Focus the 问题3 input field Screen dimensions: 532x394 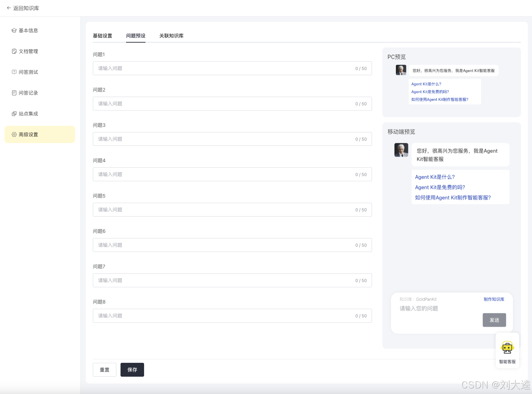tap(232, 139)
